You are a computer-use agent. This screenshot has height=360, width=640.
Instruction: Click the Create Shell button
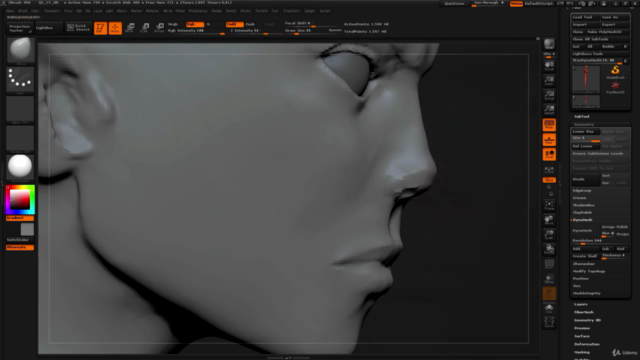click(x=585, y=256)
